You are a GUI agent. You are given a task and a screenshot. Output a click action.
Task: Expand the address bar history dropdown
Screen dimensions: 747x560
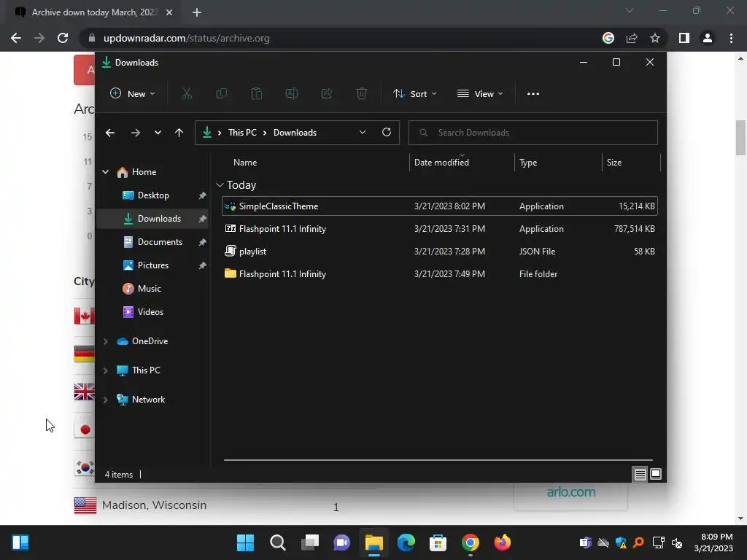point(363,133)
